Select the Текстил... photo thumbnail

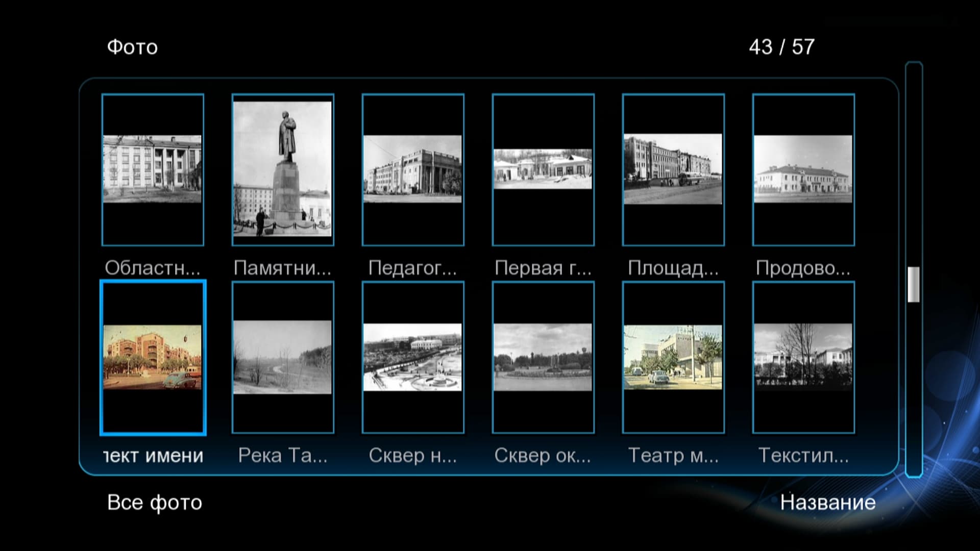pos(803,357)
